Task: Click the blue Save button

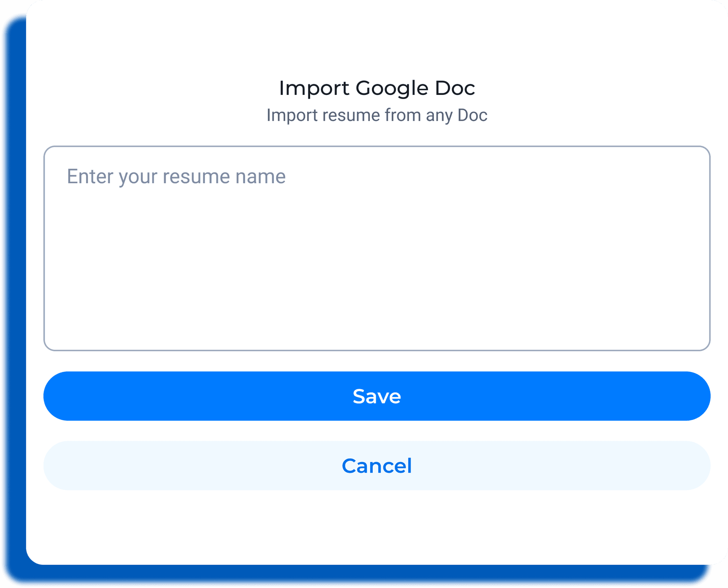Action: (x=377, y=396)
